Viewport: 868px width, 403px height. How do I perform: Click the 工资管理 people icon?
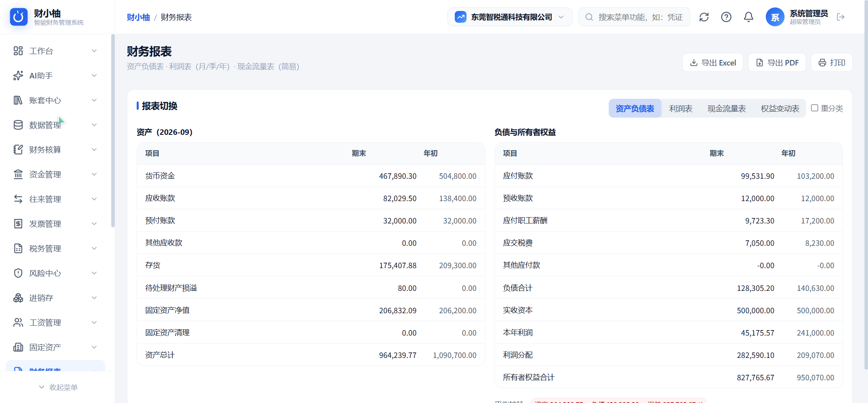click(x=18, y=323)
